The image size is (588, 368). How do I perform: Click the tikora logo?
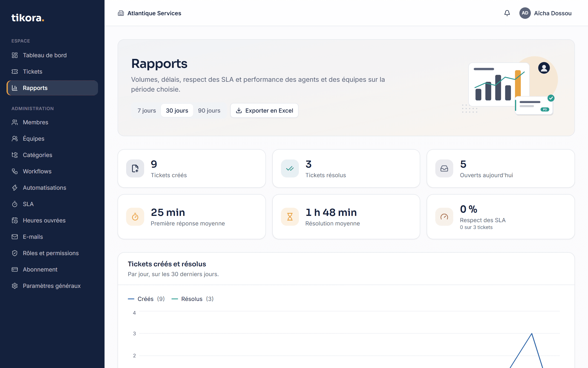coord(27,18)
